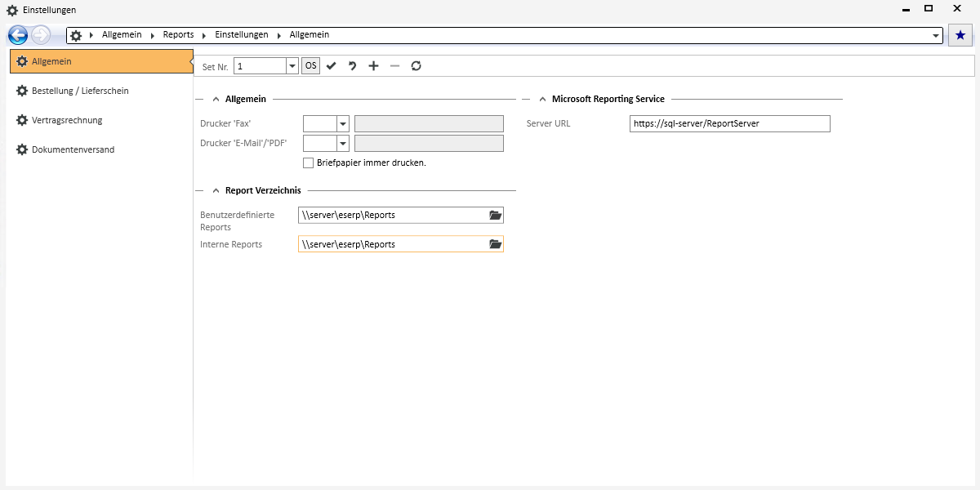
Task: Select Bestellung / Lieferschein in sidebar
Action: (x=80, y=91)
